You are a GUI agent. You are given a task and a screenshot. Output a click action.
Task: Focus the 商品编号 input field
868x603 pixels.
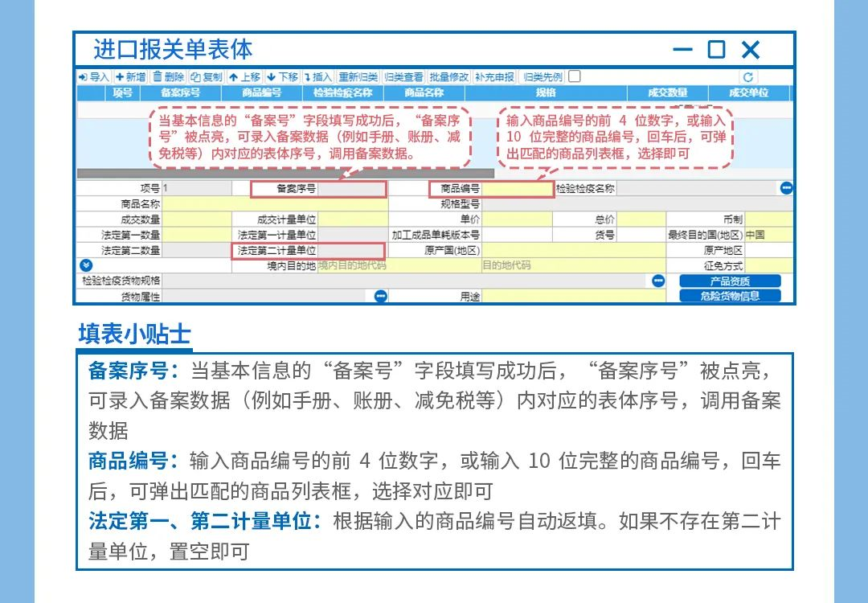pyautogui.click(x=518, y=189)
